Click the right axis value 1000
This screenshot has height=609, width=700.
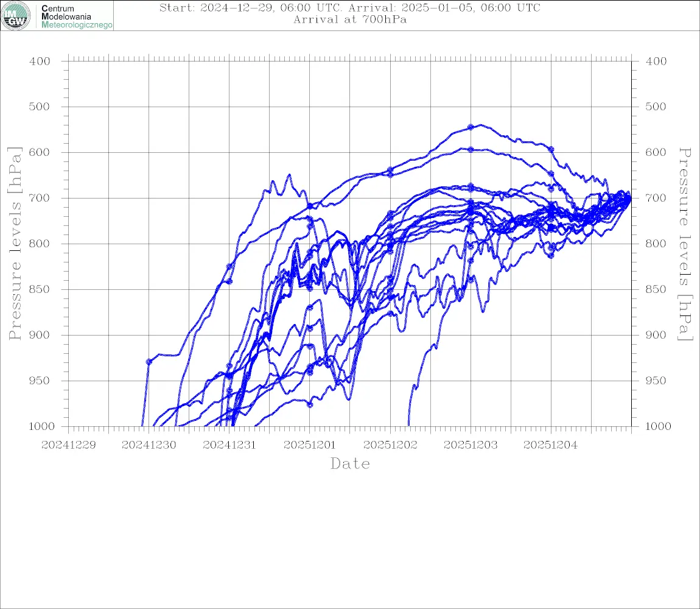(659, 426)
